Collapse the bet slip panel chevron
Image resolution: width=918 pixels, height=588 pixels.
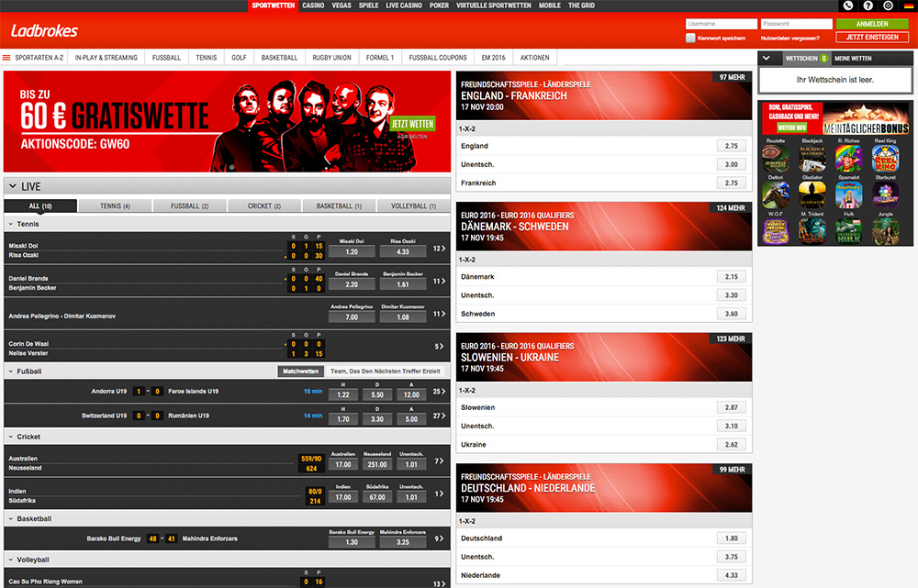click(x=767, y=58)
